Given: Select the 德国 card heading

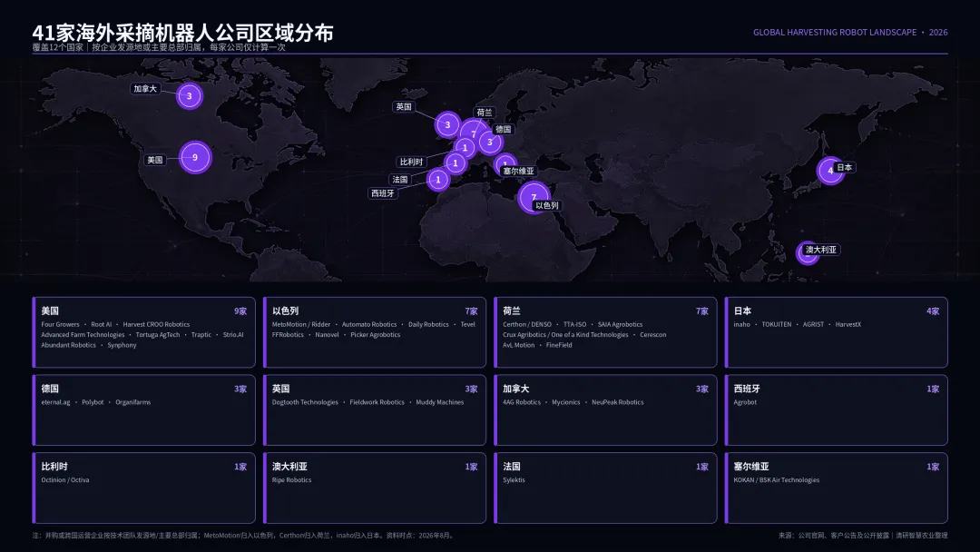Looking at the screenshot, I should [x=50, y=389].
